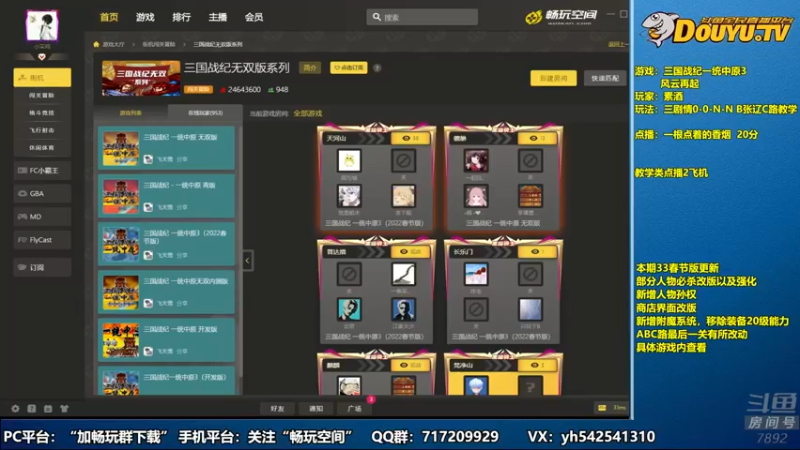Open the 好友 friends button

pos(278,409)
